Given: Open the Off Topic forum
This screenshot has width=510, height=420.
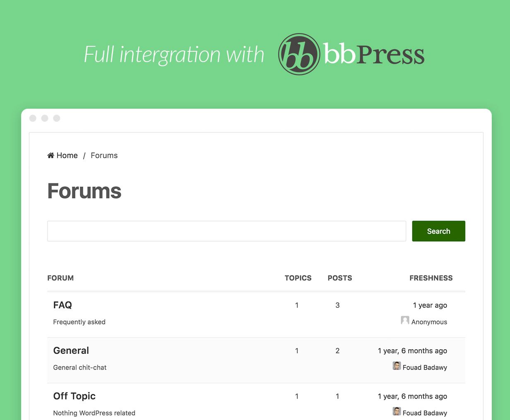Looking at the screenshot, I should point(75,396).
